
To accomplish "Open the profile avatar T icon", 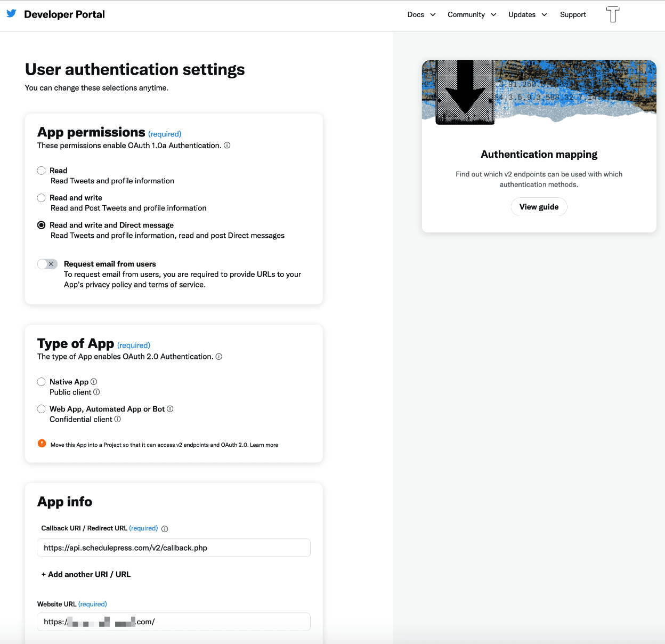I will pos(613,14).
